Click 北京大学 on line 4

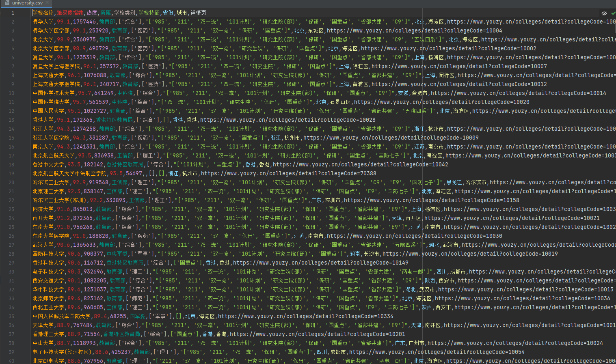pos(43,39)
